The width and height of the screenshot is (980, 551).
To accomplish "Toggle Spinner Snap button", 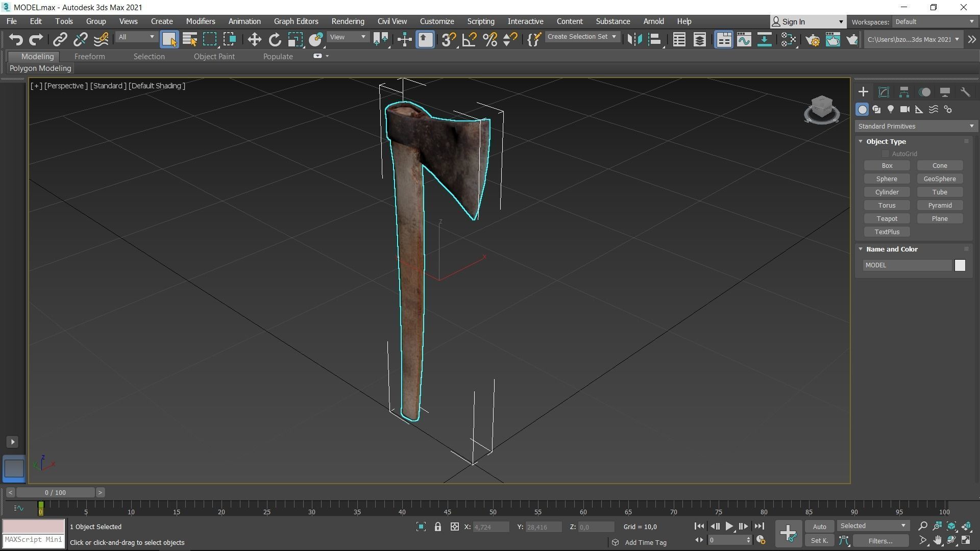I will tap(510, 39).
